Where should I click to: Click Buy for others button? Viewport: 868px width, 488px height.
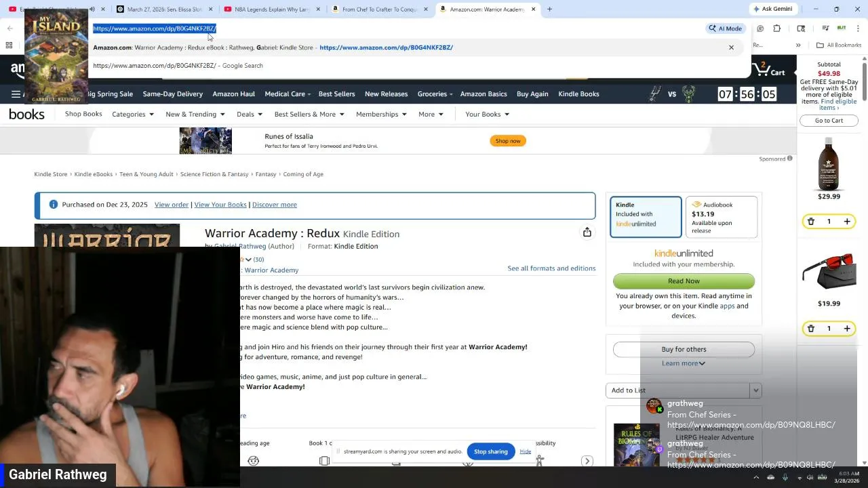tap(684, 349)
